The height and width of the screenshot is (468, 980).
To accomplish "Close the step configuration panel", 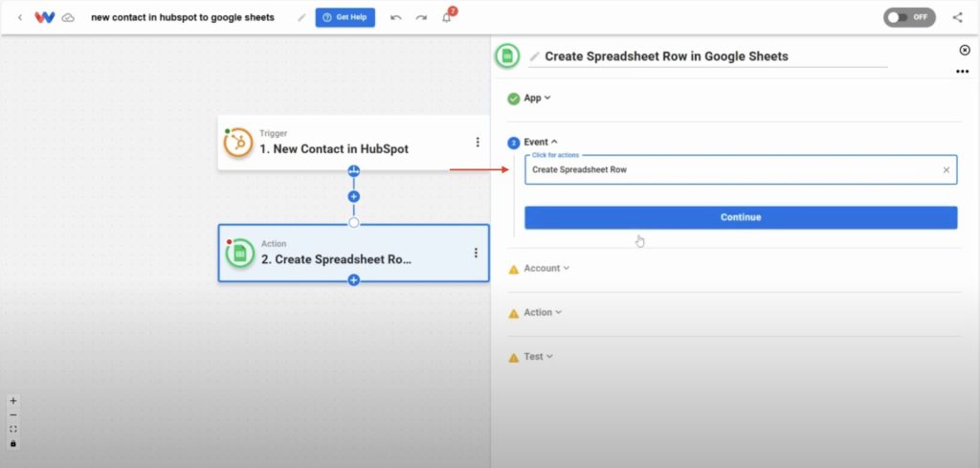I will click(965, 50).
